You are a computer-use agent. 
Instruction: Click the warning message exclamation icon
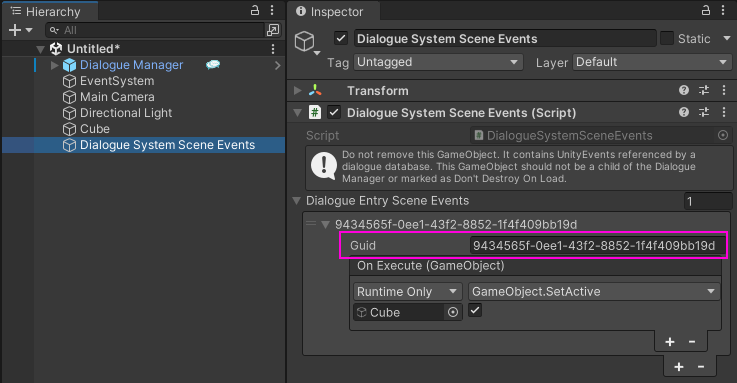coord(324,167)
